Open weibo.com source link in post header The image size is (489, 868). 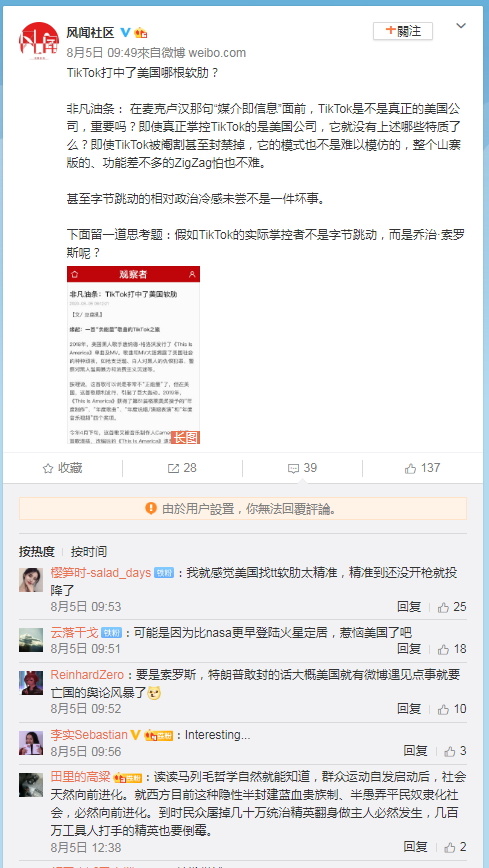click(x=217, y=53)
